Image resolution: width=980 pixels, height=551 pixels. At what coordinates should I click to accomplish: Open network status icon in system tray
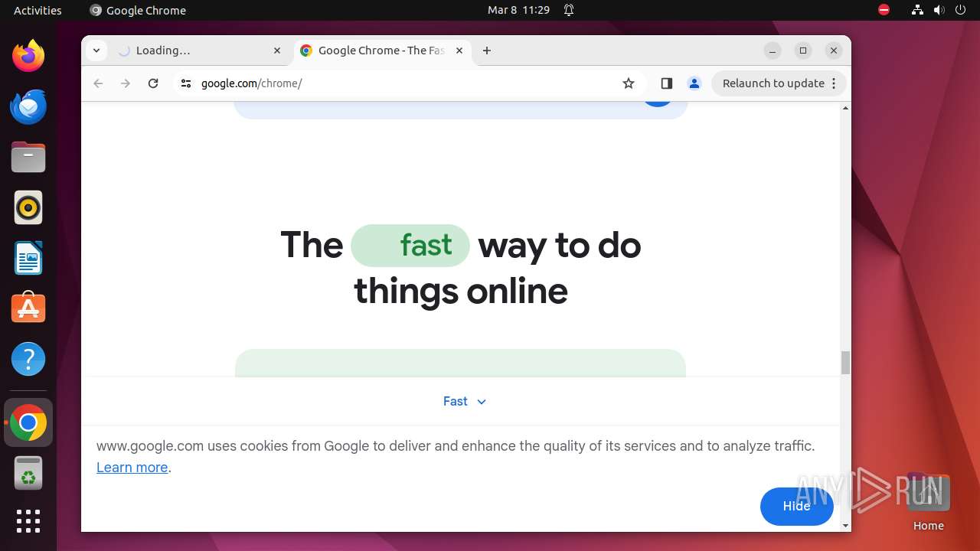[917, 10]
